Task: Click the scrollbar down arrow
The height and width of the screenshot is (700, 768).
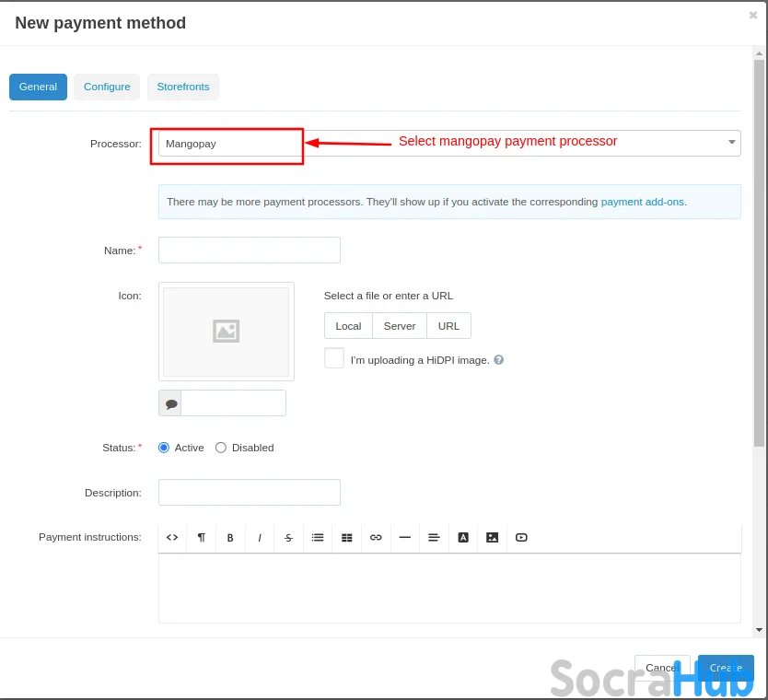Action: click(x=759, y=630)
